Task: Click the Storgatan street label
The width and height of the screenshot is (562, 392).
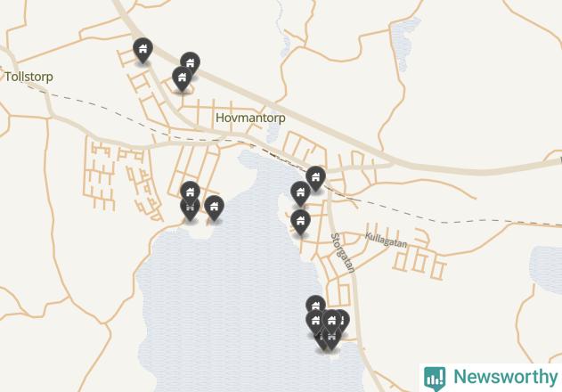Action: click(343, 253)
